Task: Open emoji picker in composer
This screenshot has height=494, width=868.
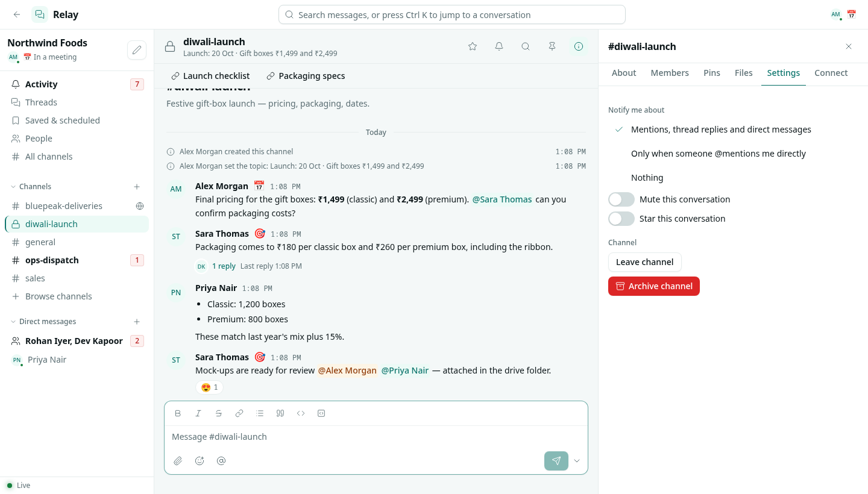Action: 200,461
